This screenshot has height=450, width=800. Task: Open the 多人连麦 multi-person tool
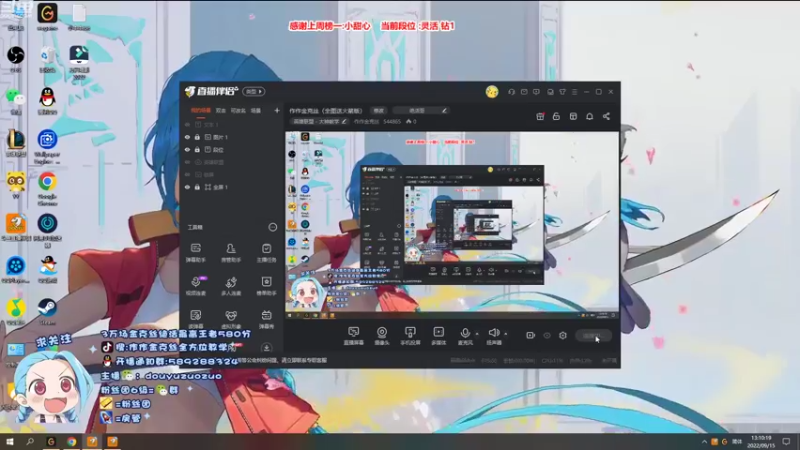click(x=231, y=286)
